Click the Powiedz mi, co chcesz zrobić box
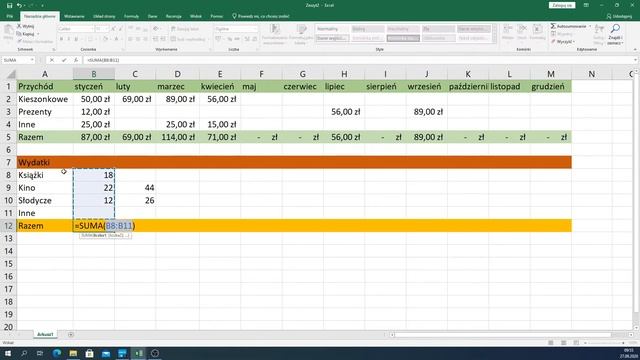 coord(261,16)
